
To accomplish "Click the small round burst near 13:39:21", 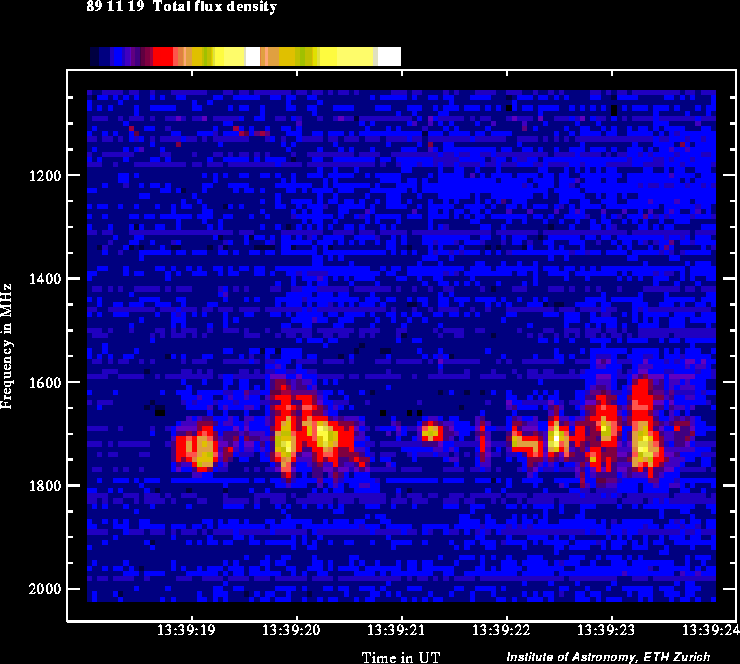I will point(432,431).
